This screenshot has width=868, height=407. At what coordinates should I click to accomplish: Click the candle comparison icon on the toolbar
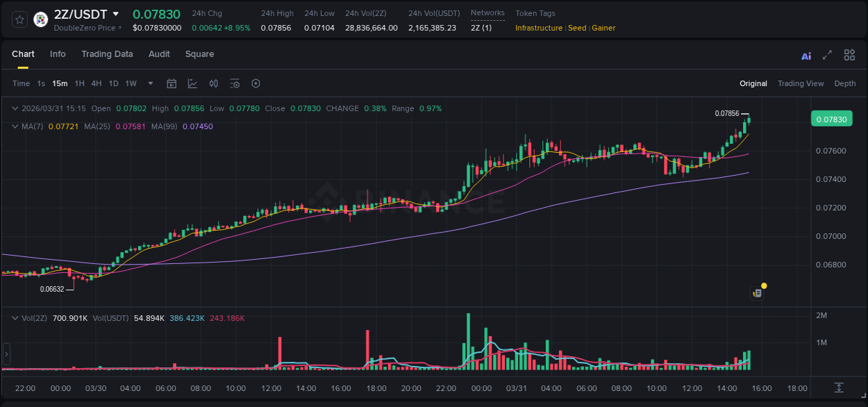(214, 83)
